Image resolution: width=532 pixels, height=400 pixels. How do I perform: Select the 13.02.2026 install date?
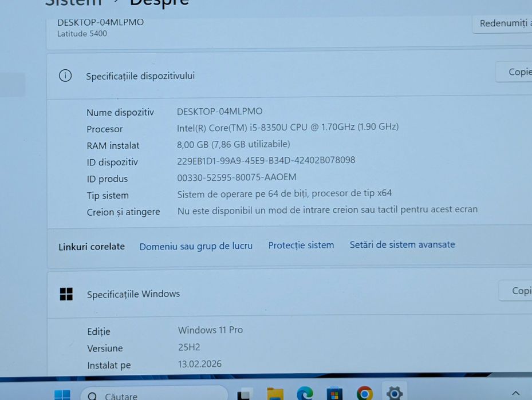click(x=199, y=364)
